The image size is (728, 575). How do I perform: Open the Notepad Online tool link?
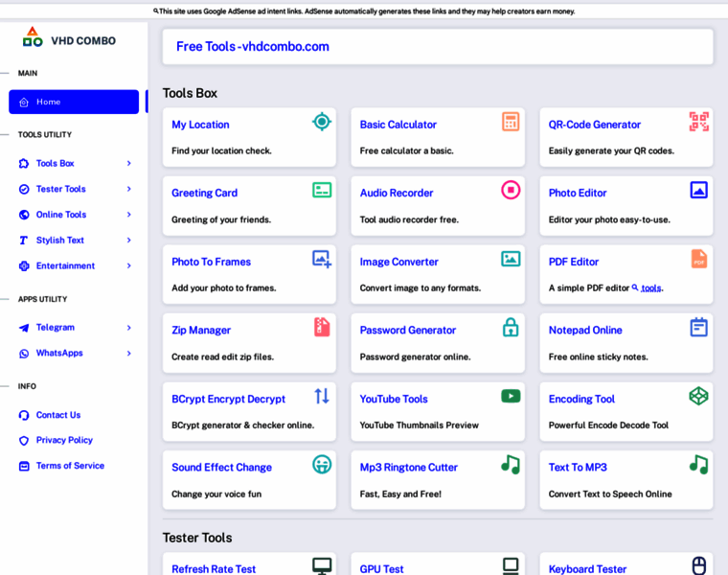coord(585,330)
